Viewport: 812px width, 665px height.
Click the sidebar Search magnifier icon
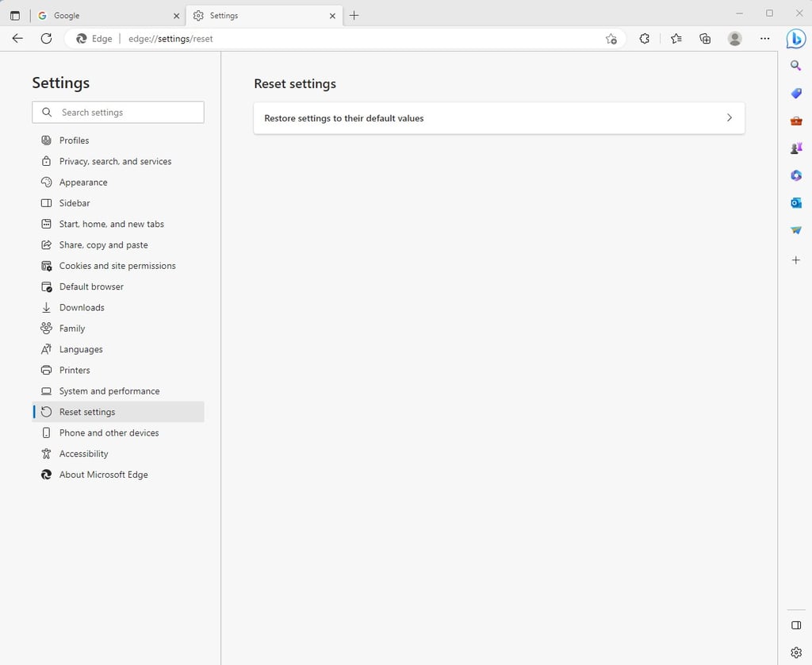tap(796, 65)
